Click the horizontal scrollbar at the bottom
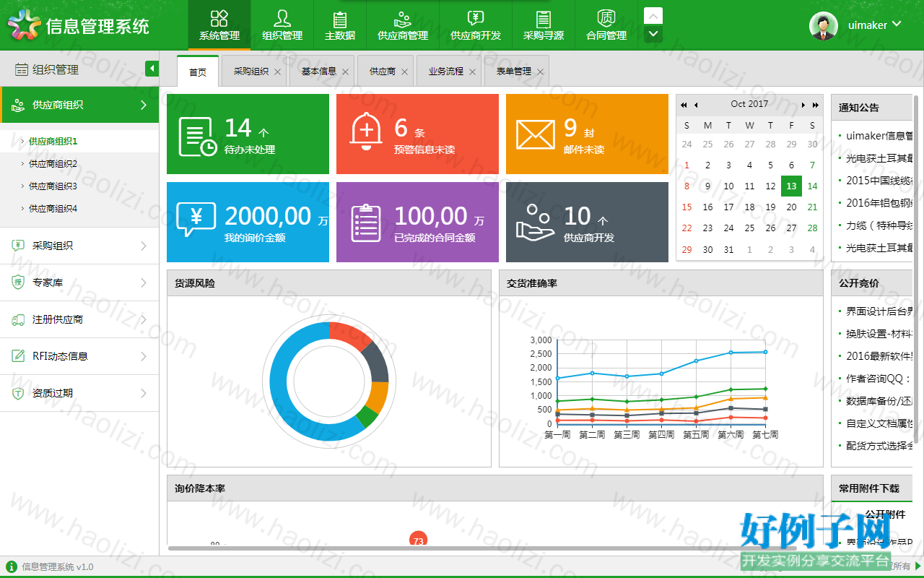Viewport: 924px width, 578px height. coord(482,548)
